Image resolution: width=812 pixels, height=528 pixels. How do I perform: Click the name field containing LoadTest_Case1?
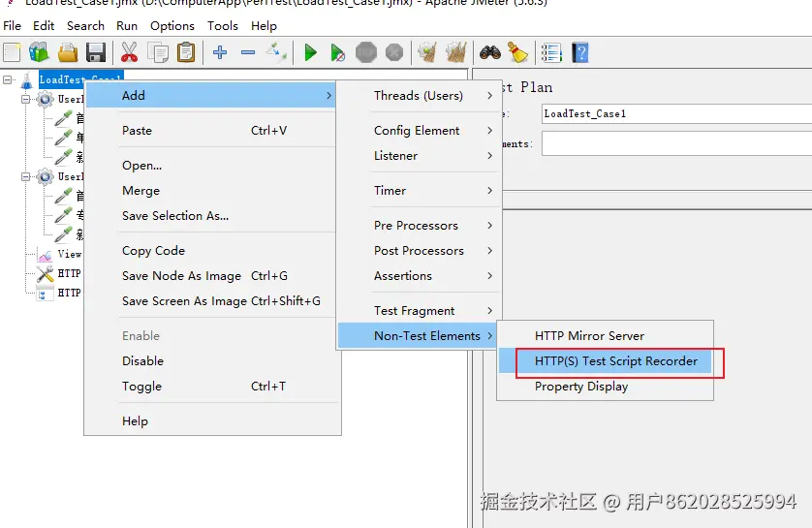(676, 113)
